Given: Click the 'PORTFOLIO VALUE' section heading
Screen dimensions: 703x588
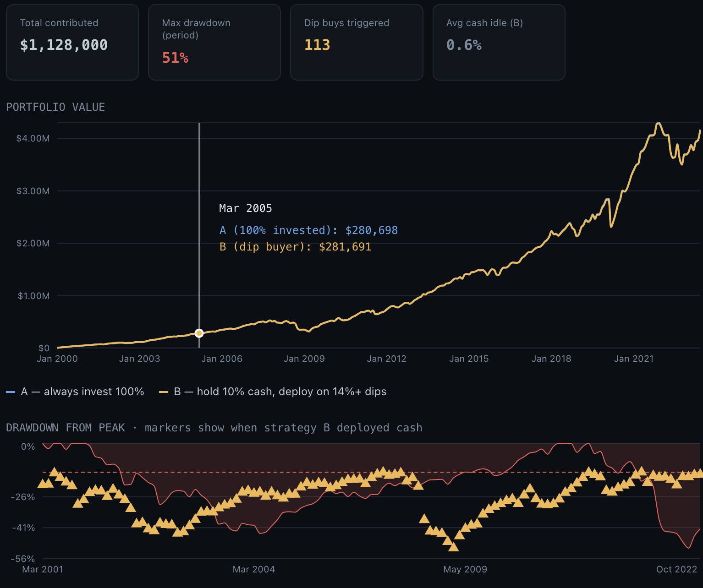Looking at the screenshot, I should pyautogui.click(x=55, y=107).
